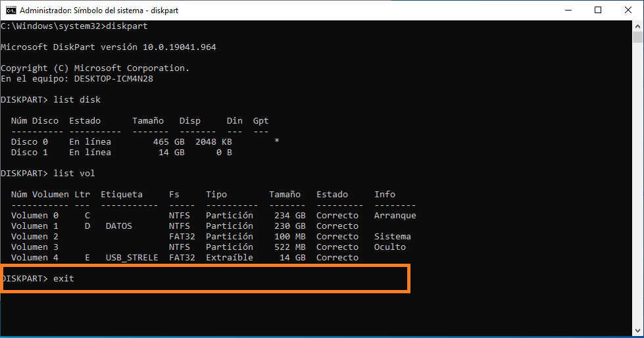Click the "Sistema" info for Volumen 2

click(392, 237)
